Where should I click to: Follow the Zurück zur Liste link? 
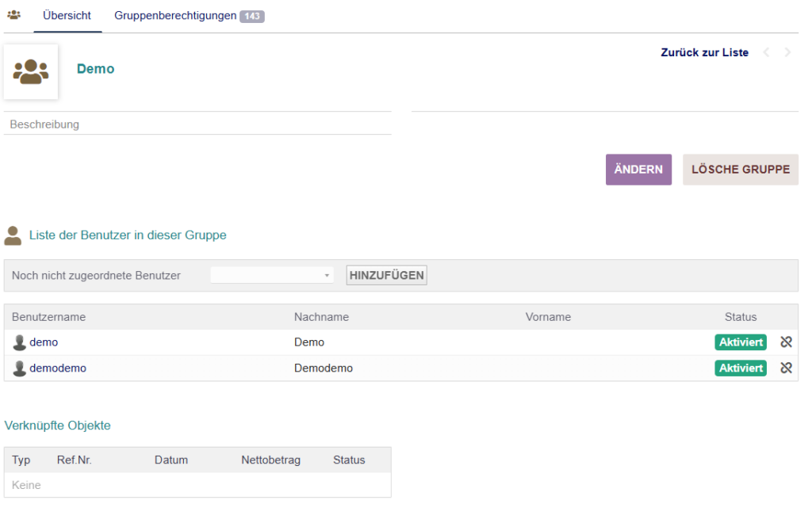coord(704,53)
